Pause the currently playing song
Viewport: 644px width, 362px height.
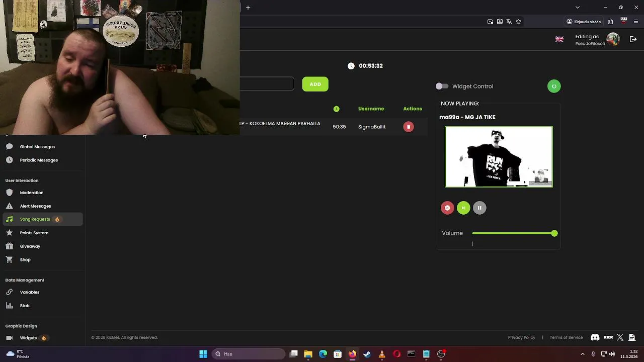point(479,208)
